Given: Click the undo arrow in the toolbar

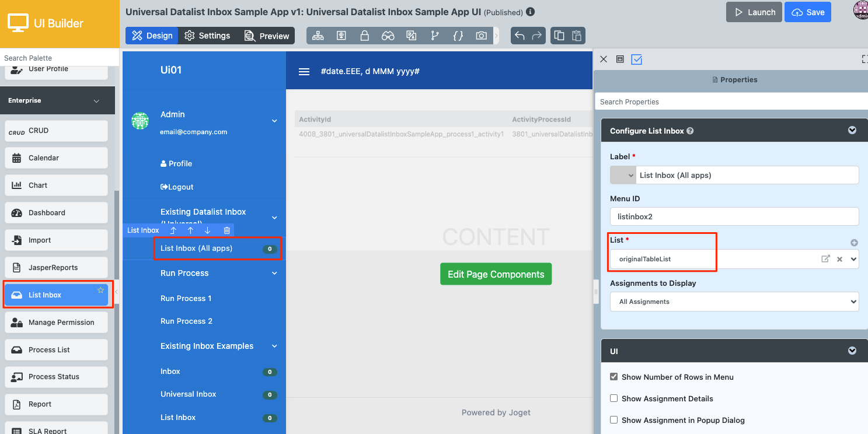Looking at the screenshot, I should click(x=520, y=36).
